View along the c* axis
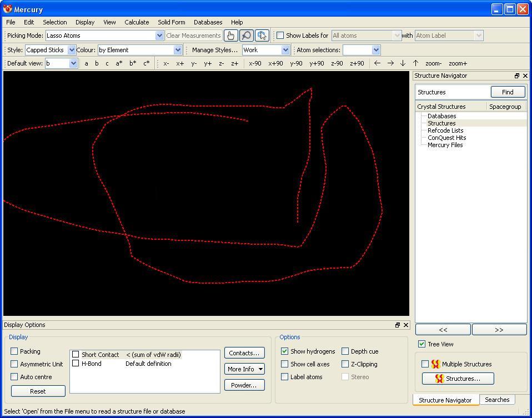This screenshot has height=418, width=532. tap(146, 63)
